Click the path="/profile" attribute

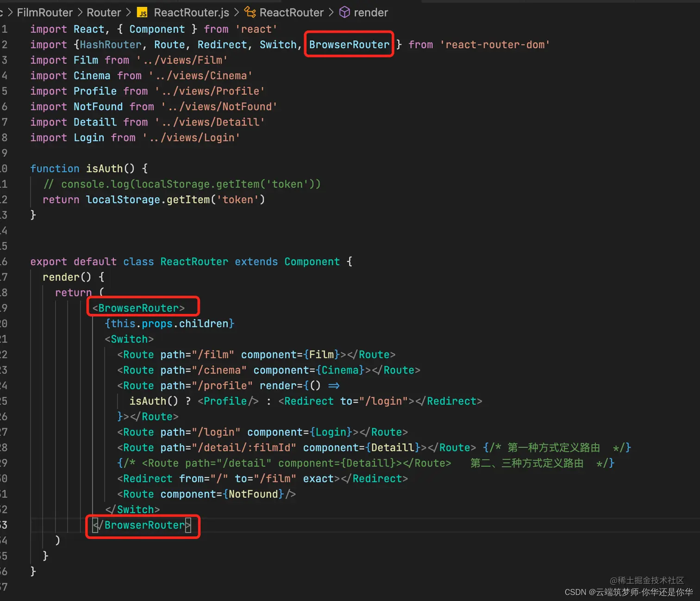click(206, 386)
